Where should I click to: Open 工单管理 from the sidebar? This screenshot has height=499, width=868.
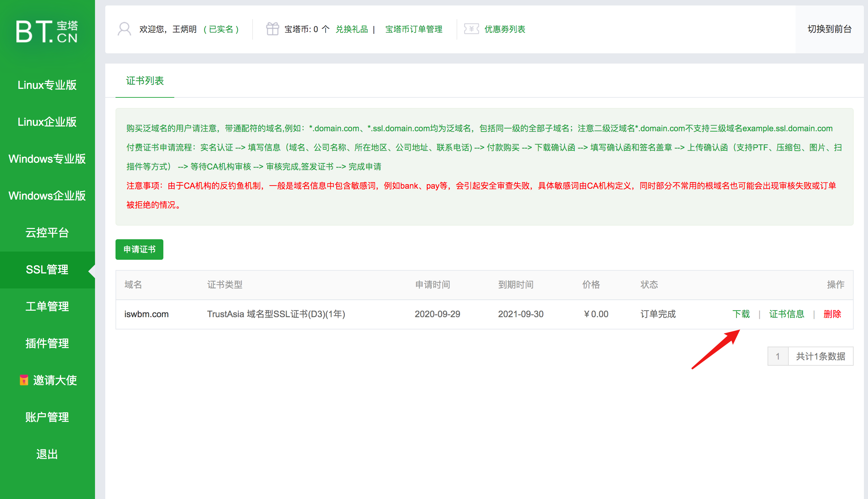47,307
